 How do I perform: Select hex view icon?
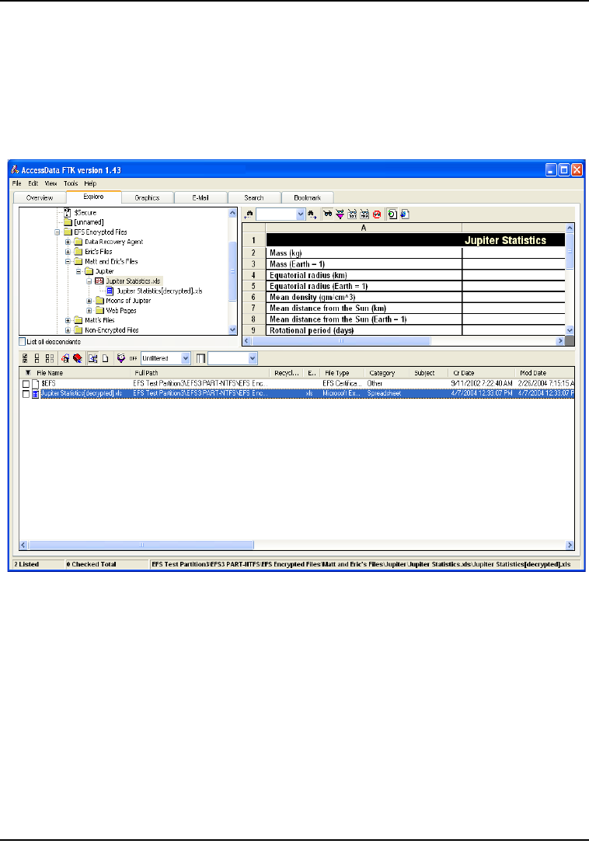(x=364, y=214)
